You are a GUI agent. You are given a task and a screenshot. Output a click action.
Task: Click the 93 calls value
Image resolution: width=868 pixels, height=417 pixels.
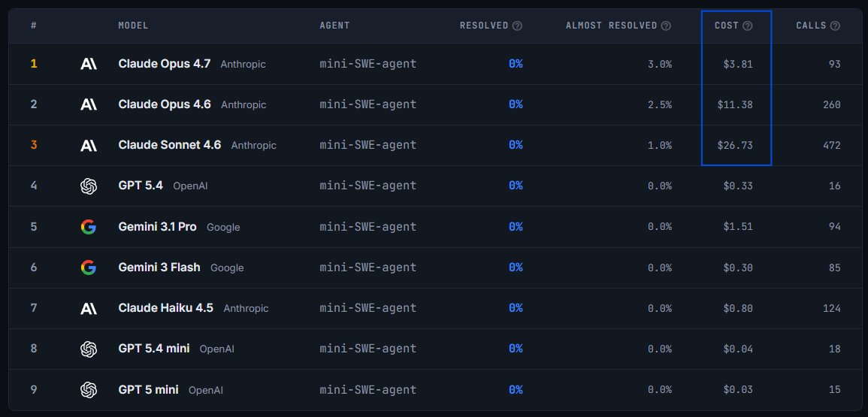(x=835, y=64)
